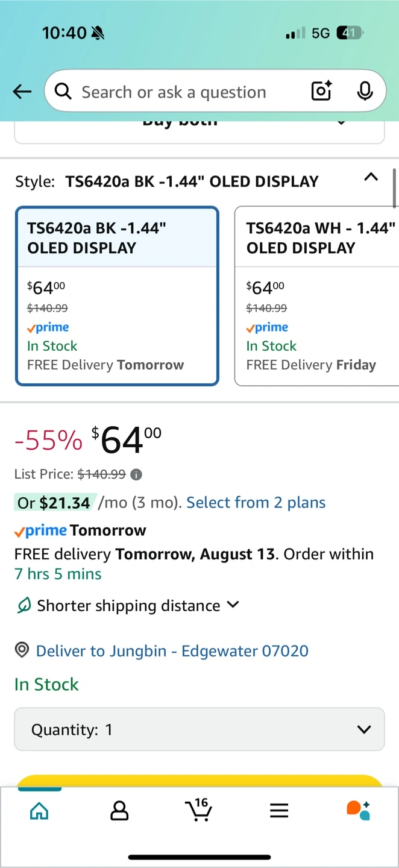Select TS6420a BK style option

tap(117, 296)
